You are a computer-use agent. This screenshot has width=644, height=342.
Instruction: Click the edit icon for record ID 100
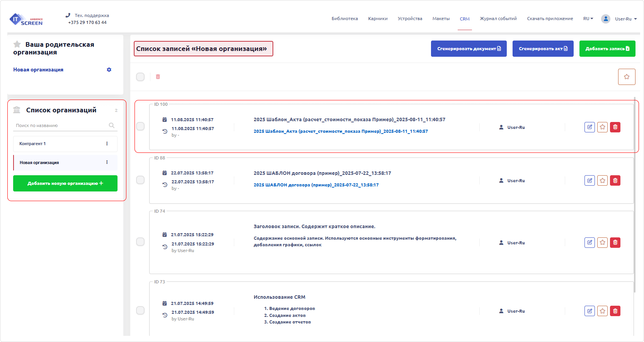coord(589,127)
